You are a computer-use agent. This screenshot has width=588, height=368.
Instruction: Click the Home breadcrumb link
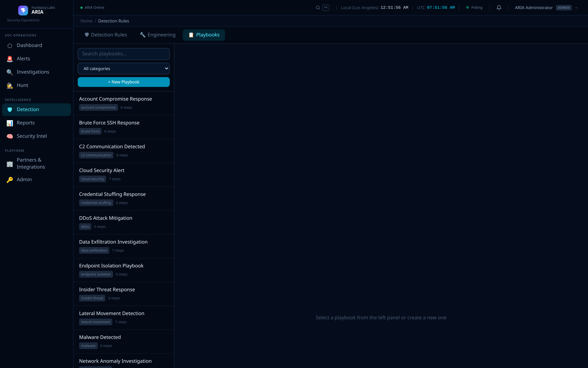[86, 21]
